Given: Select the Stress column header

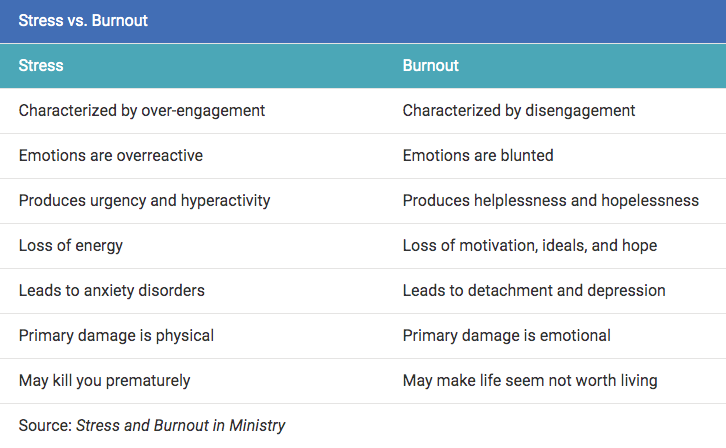Looking at the screenshot, I should pos(41,66).
